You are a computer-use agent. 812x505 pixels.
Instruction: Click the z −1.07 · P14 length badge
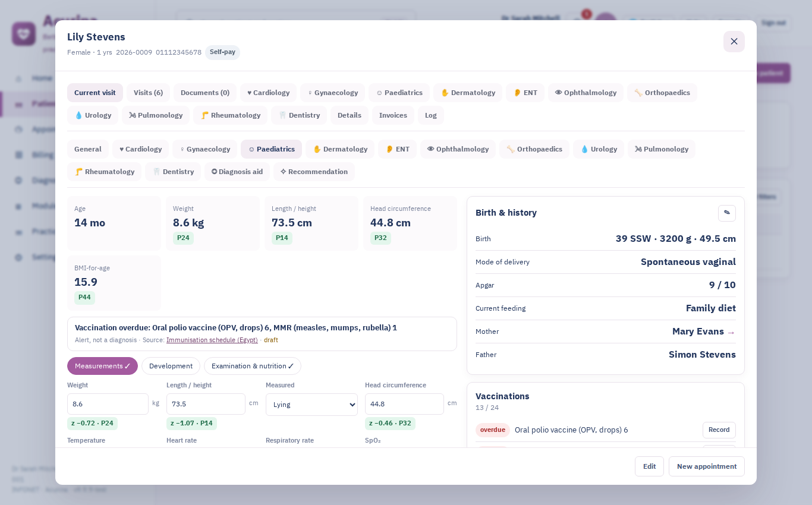tap(191, 424)
